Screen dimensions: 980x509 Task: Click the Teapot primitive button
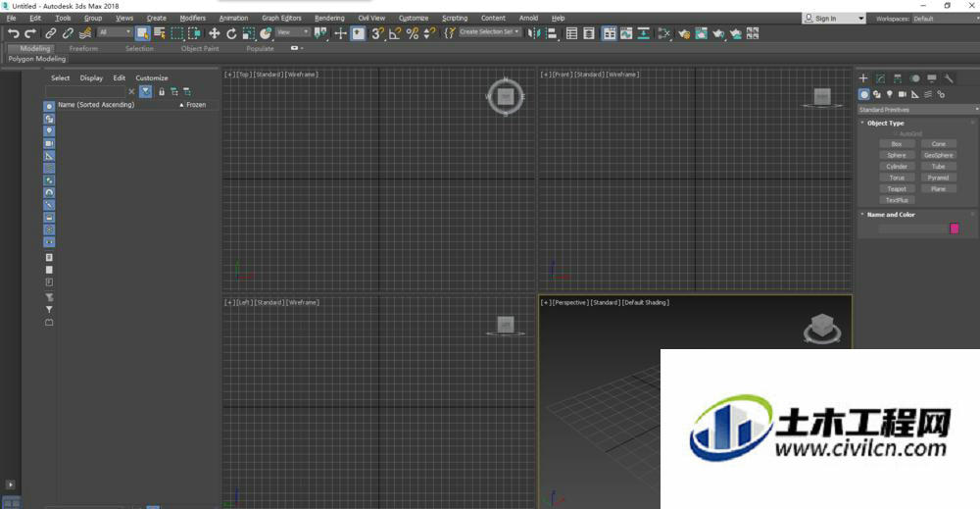[897, 189]
